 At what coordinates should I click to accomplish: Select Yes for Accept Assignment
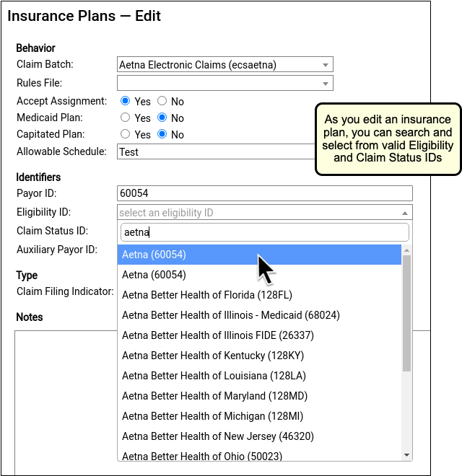click(x=125, y=101)
